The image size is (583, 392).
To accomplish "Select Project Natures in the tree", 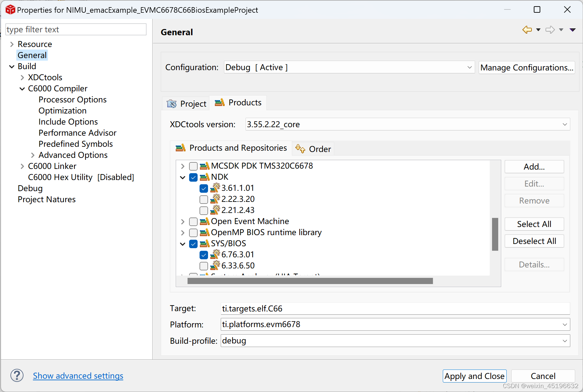I will [47, 200].
